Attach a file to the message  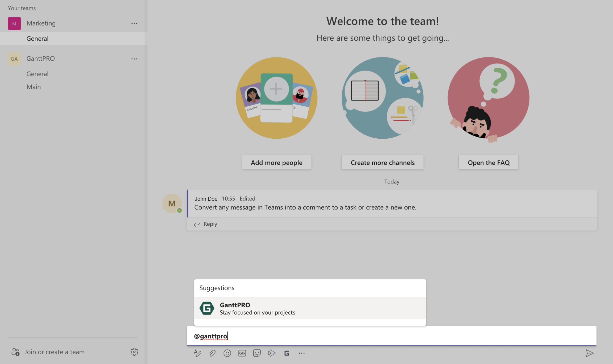coord(212,353)
